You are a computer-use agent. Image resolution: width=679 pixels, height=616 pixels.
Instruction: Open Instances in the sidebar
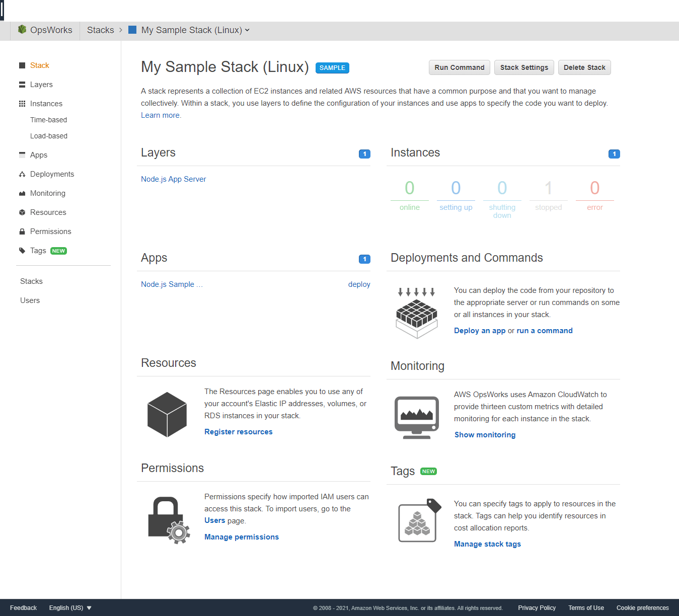tap(46, 104)
